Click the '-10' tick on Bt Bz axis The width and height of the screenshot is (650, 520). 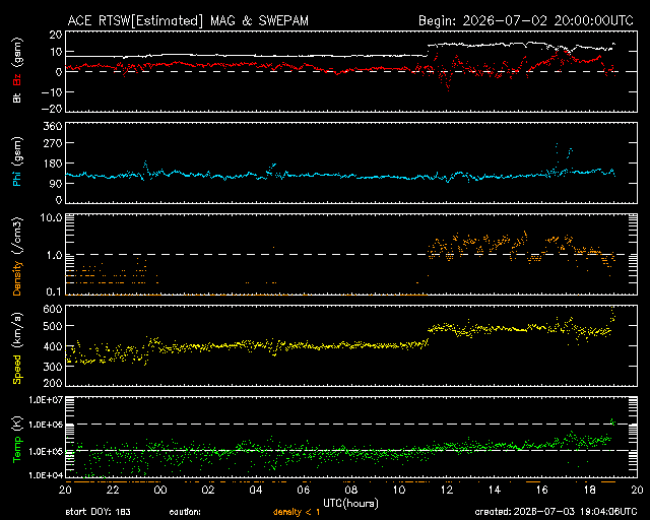click(52, 92)
